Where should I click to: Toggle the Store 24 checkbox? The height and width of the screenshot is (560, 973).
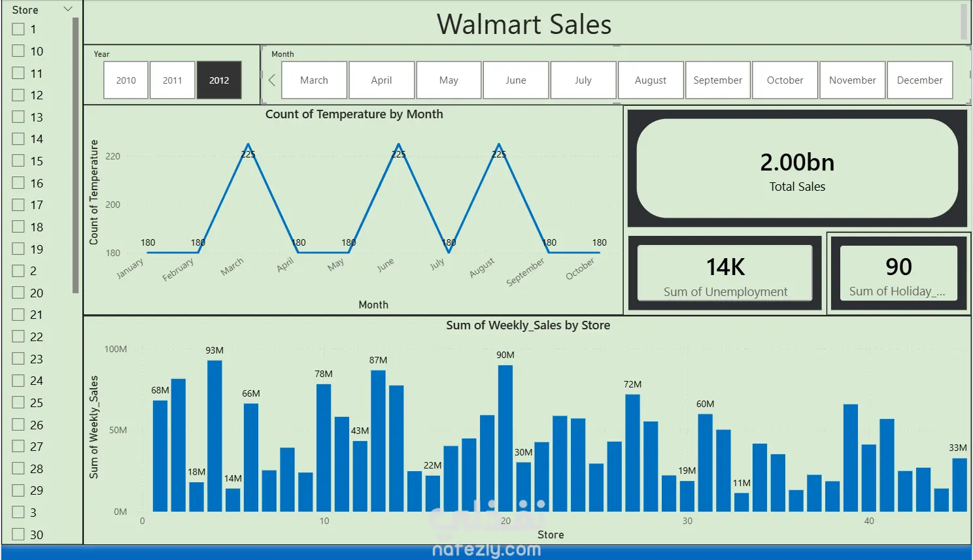[18, 380]
